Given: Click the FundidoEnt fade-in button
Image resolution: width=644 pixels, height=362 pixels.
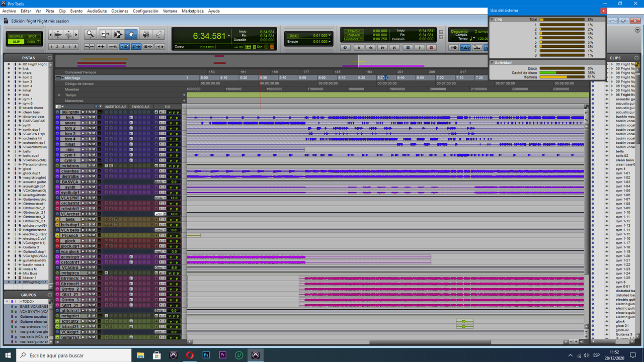Looking at the screenshot, I should point(354,39).
